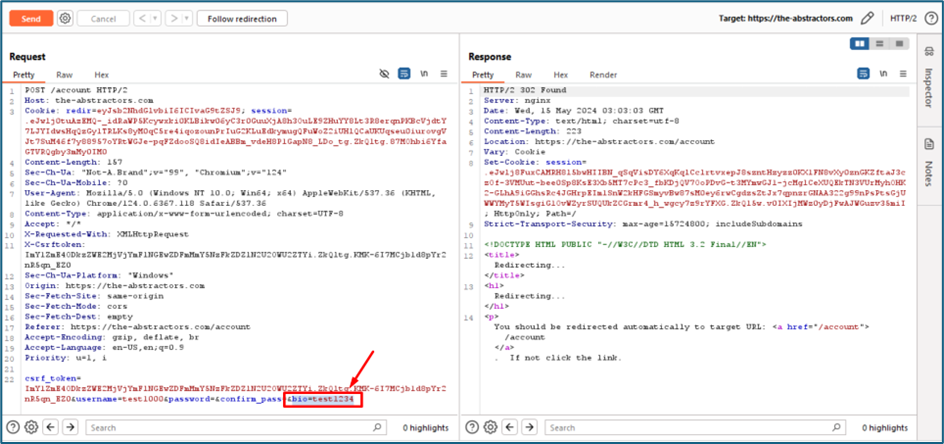Click the Response search input field
944x444 pixels.
point(695,427)
